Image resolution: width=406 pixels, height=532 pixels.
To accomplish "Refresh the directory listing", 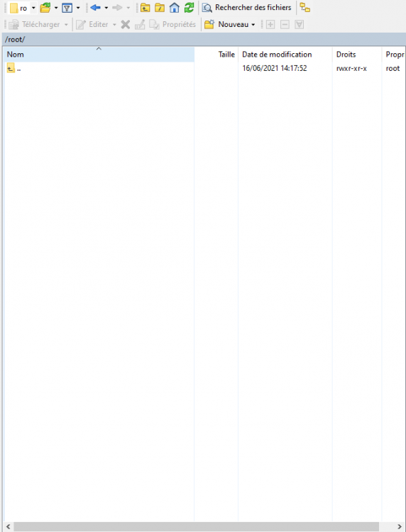I will tap(189, 8).
